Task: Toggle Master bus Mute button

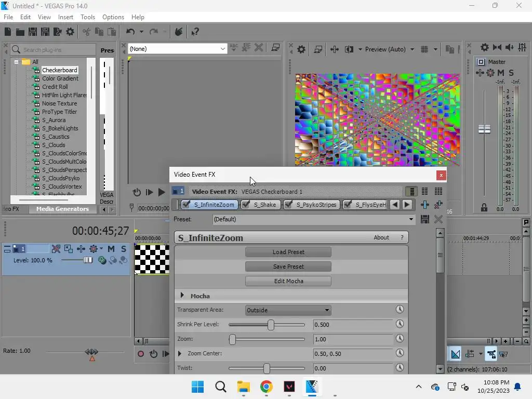Action: 501,73
